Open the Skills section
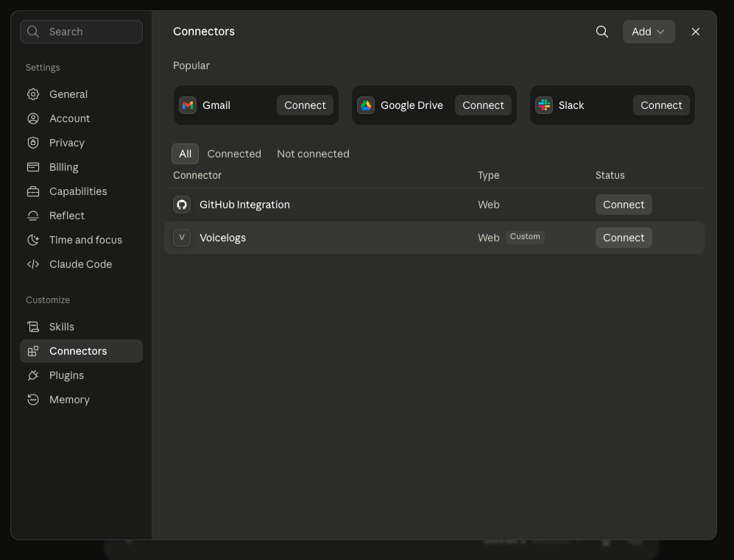Viewport: 734px width, 560px height. point(82,327)
